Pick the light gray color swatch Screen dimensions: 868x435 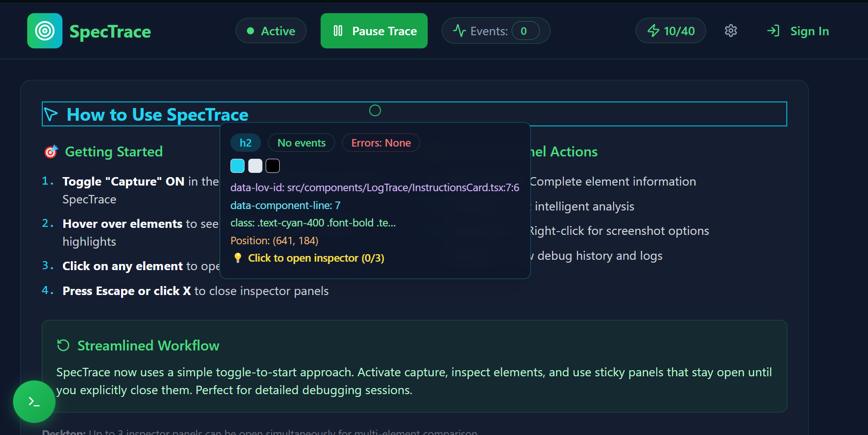click(255, 166)
